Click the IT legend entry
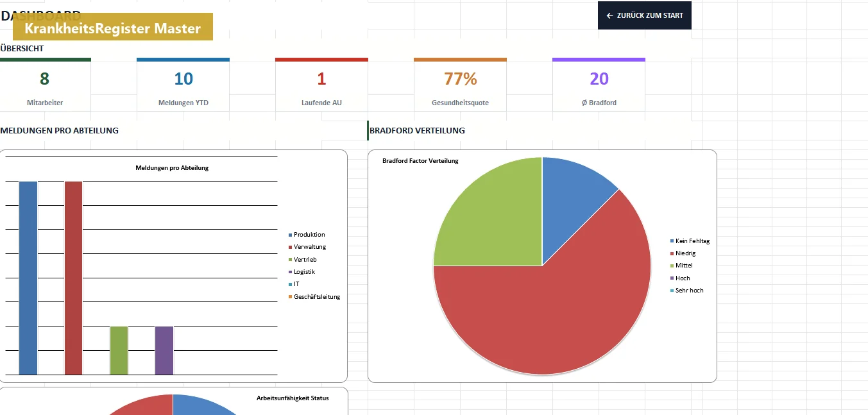This screenshot has width=868, height=415. tap(294, 284)
